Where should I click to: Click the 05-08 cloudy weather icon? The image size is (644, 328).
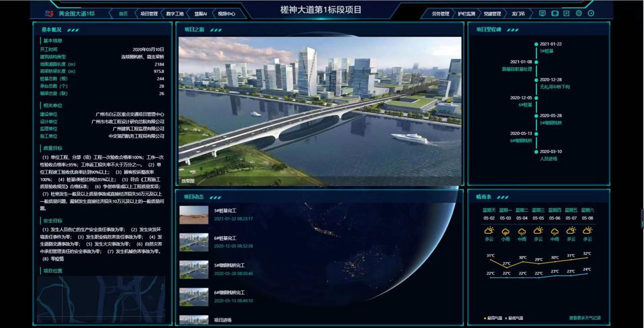coord(588,231)
